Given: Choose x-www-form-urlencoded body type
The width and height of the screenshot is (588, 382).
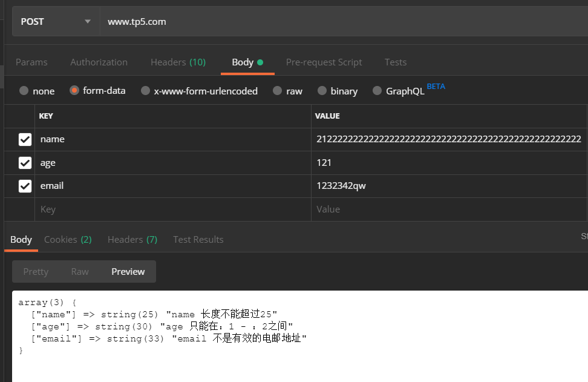Looking at the screenshot, I should 146,91.
